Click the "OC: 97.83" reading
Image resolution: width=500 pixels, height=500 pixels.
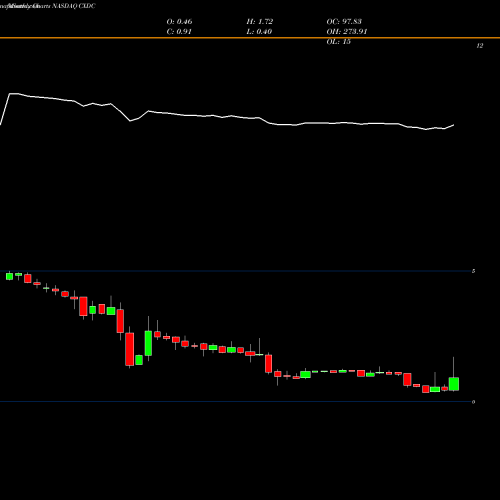pos(344,22)
